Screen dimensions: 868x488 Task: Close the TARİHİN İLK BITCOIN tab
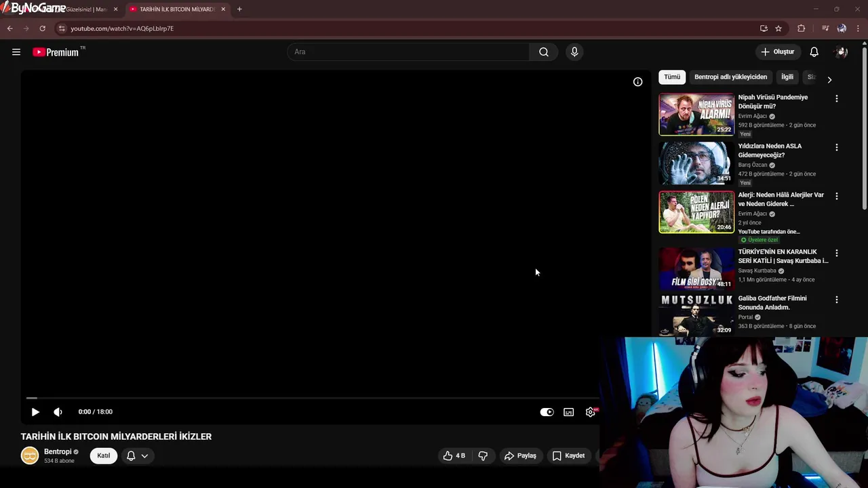[x=223, y=9]
